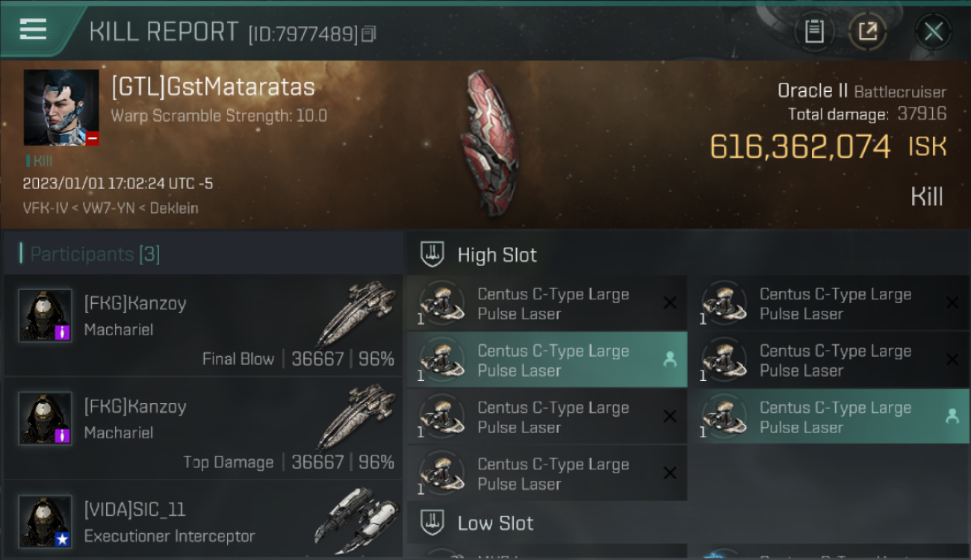Click the VFK-IV < VW7-YN < Deklein location
The image size is (971, 560).
(x=111, y=208)
